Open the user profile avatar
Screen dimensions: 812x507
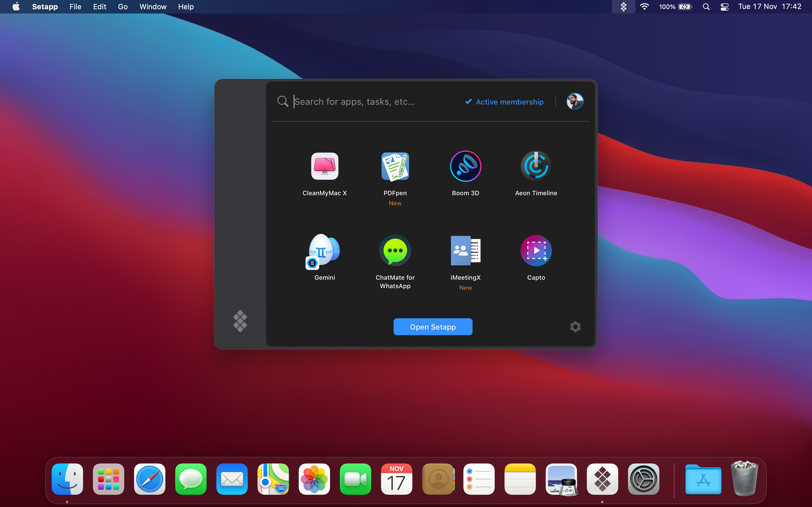click(x=575, y=102)
